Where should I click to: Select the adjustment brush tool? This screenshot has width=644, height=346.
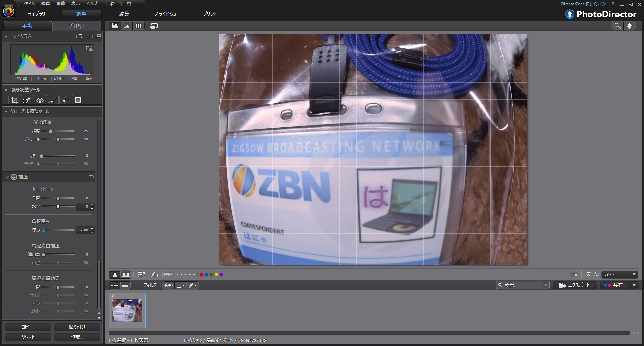[x=52, y=100]
